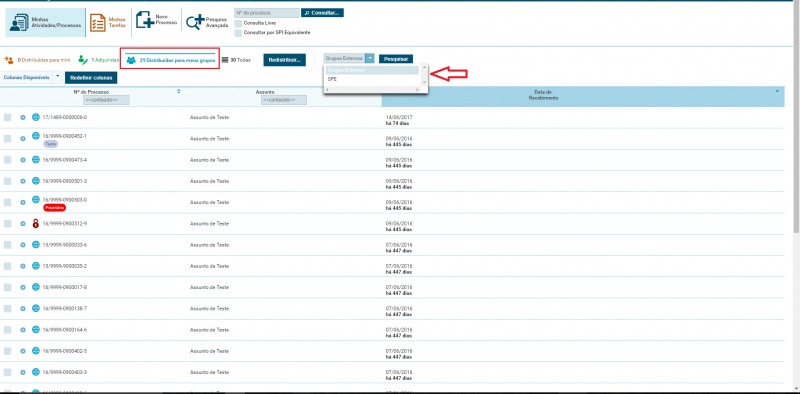The image size is (800, 394).
Task: Click Teste tag under process 16/9999-0900452-1
Action: click(50, 144)
